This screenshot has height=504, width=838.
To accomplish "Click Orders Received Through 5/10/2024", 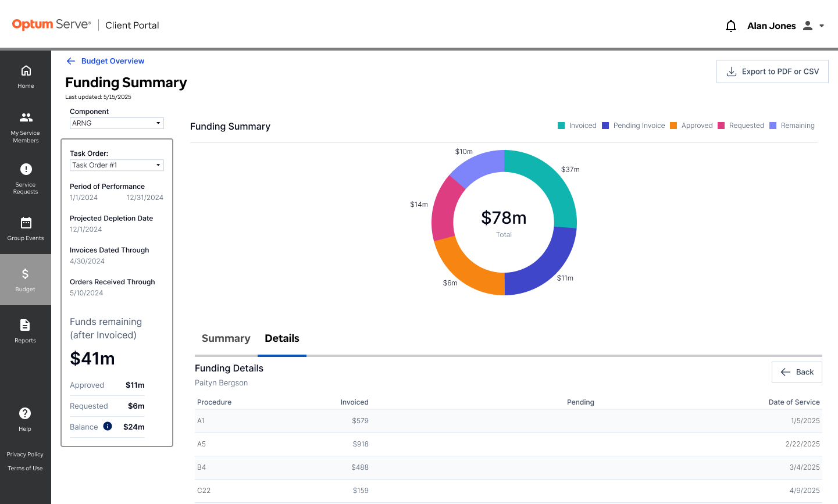I will click(87, 294).
